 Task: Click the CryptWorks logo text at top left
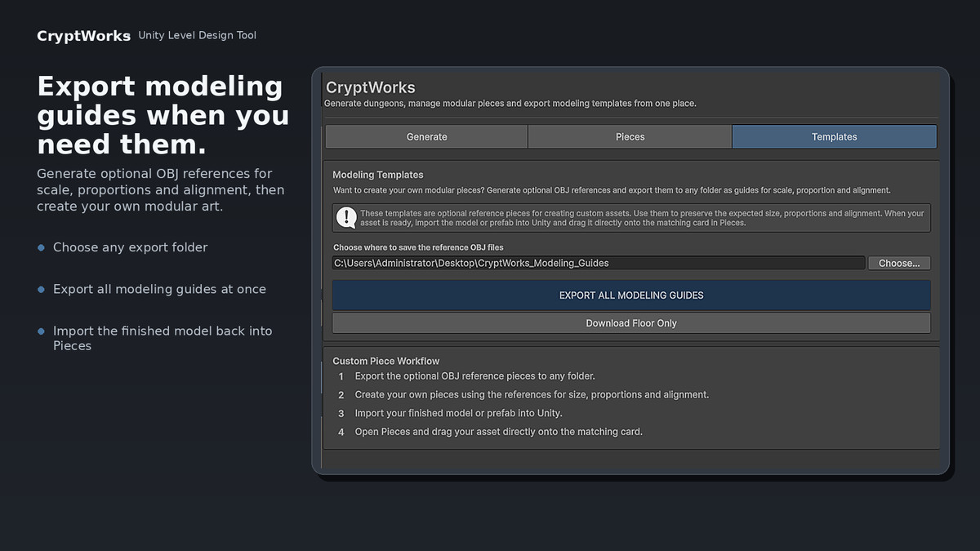83,36
